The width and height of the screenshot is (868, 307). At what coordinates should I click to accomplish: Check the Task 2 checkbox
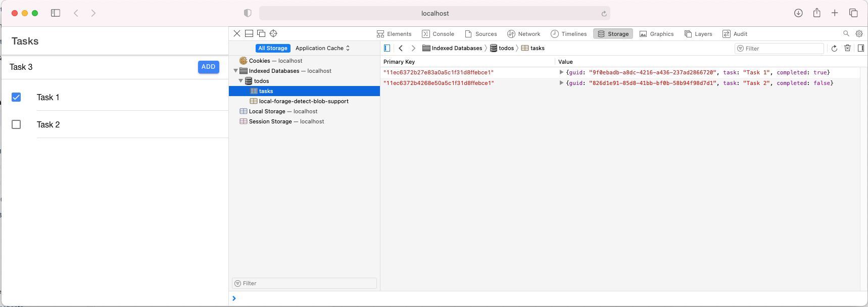pyautogui.click(x=16, y=124)
